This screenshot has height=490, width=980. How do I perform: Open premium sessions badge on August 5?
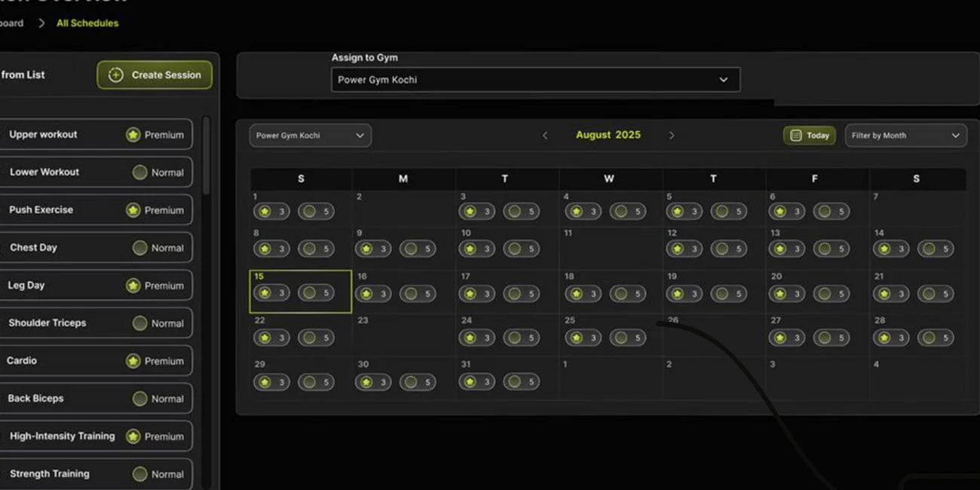684,212
